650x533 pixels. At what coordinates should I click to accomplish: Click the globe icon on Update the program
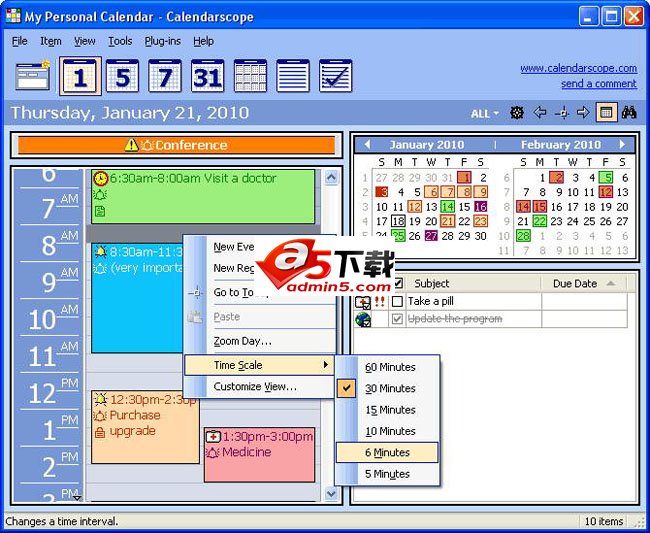[x=363, y=319]
